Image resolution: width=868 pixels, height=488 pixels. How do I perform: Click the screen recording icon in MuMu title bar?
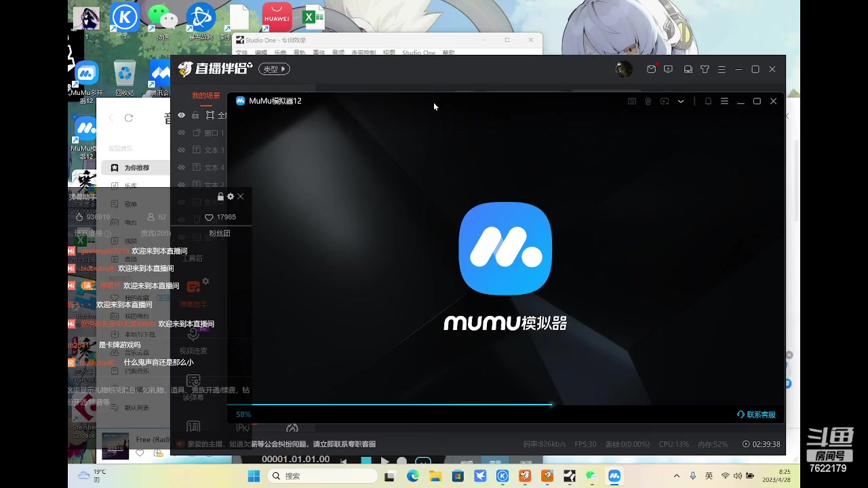point(665,101)
